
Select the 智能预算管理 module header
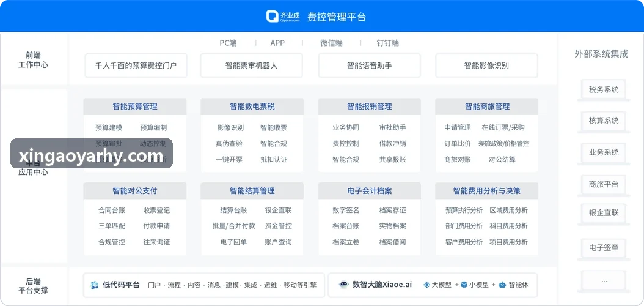[x=135, y=106]
